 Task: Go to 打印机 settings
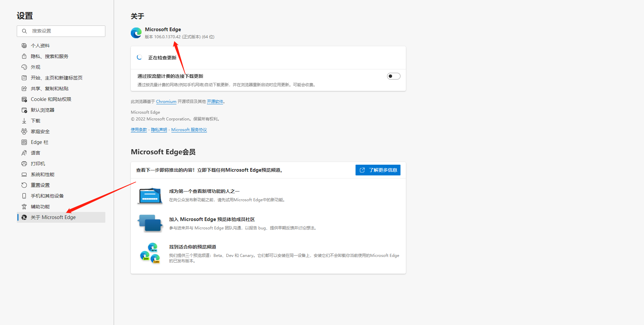tap(61, 164)
